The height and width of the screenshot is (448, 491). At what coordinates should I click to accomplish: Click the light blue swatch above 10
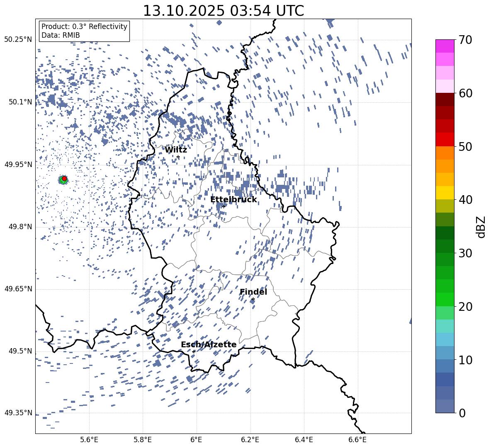pyautogui.click(x=445, y=339)
